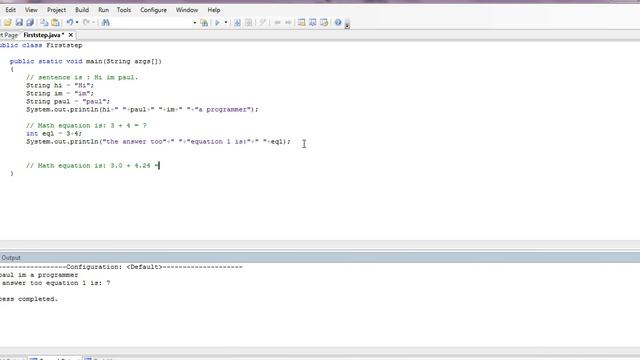Open the View menu
Image resolution: width=640 pixels, height=360 pixels.
tap(31, 10)
